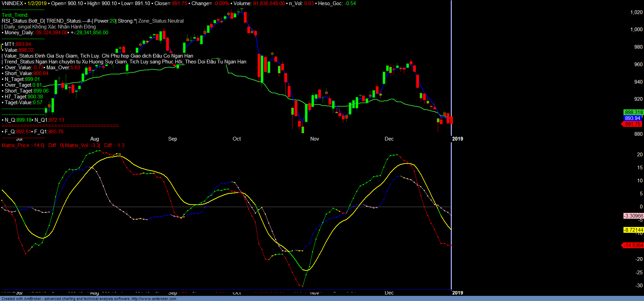Click the -30 level on oscillator axis
Viewport: 644px width, 301px height.
[x=639, y=286]
